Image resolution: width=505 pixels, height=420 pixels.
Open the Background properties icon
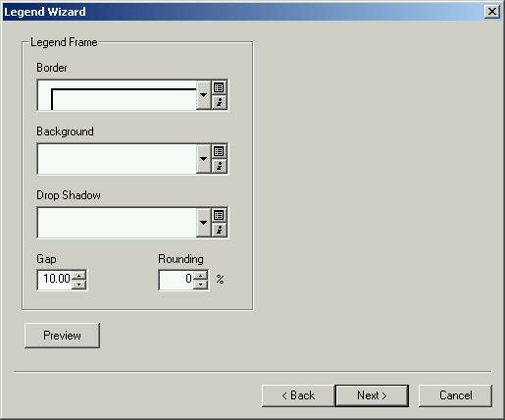[219, 166]
